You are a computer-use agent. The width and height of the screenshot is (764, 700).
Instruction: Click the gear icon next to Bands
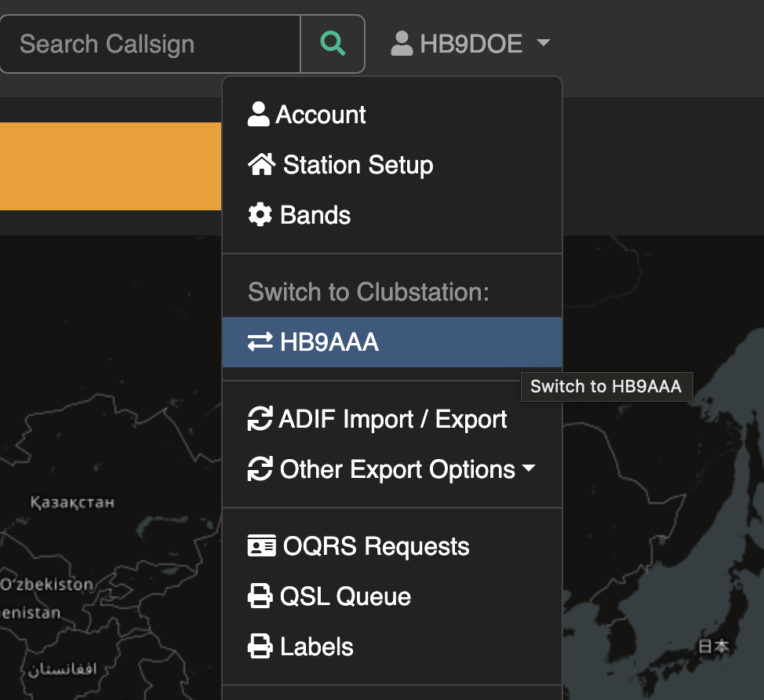[260, 214]
